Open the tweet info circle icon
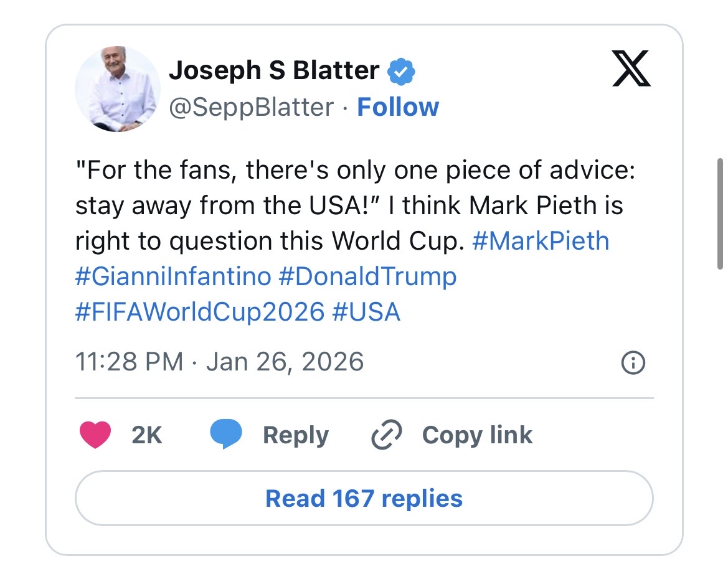This screenshot has width=728, height=584. tap(633, 362)
